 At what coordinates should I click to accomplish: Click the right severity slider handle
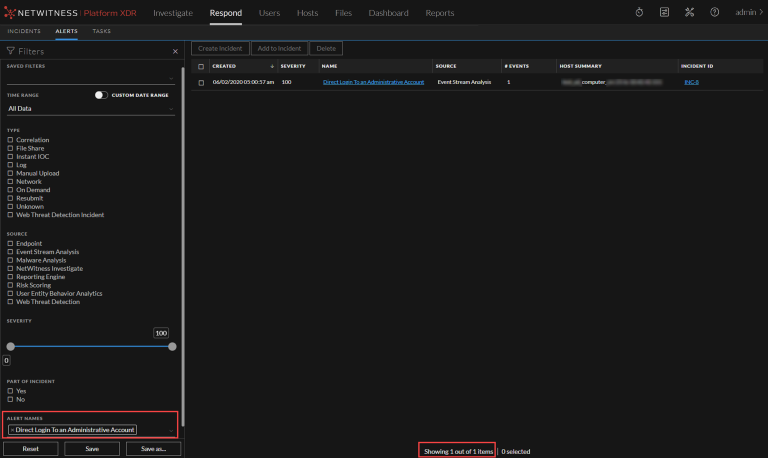(x=172, y=346)
